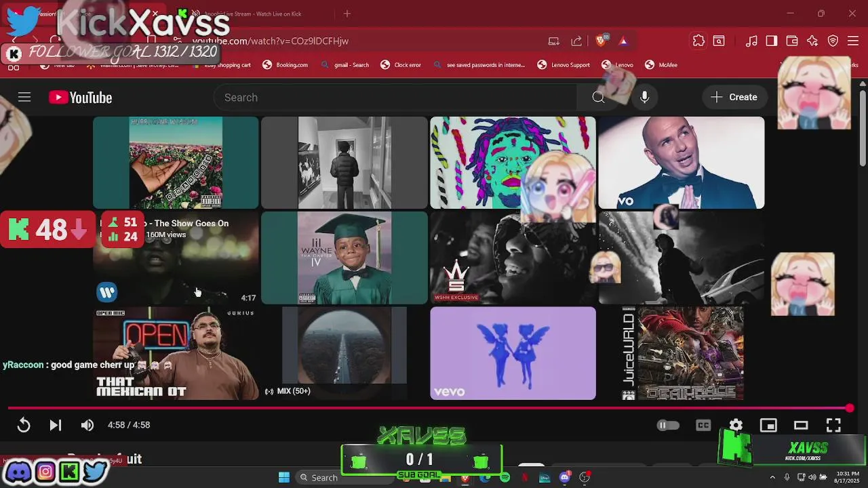Open the colorful dreadlocks cartoon thumbnail
The width and height of the screenshot is (868, 488).
(x=513, y=163)
